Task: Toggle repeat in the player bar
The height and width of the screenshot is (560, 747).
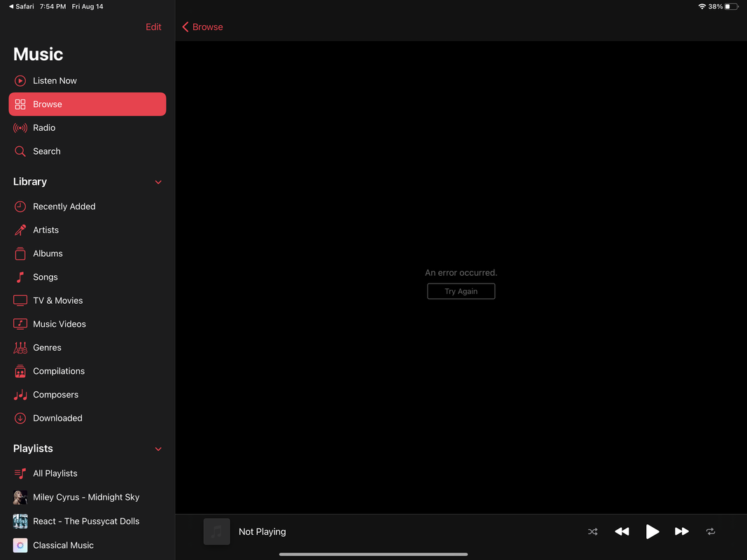Action: 711,531
